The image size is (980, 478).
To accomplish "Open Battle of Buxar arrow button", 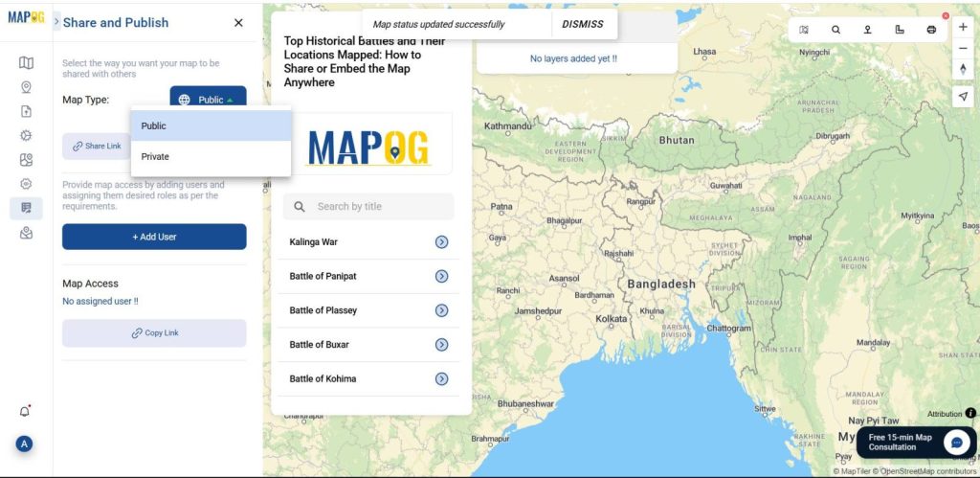I will [442, 344].
